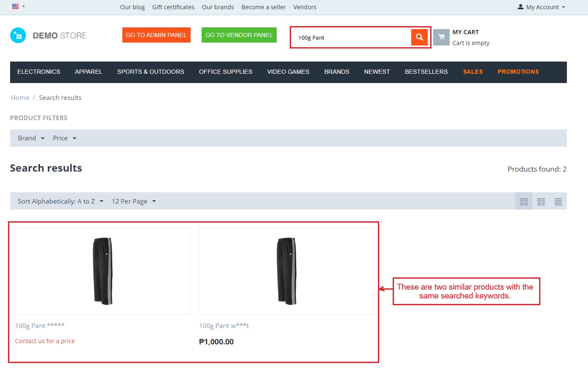Screen dimensions: 588x379
Task: Expand the Brand filter dropdown
Action: (31, 138)
